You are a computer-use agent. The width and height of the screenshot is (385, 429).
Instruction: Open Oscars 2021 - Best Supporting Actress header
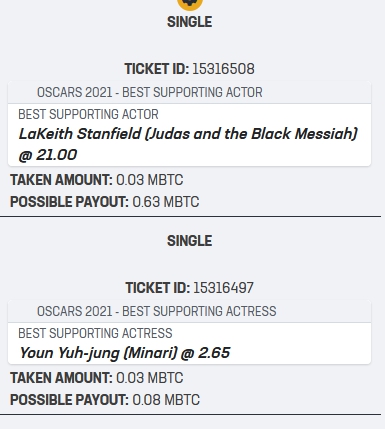pyautogui.click(x=189, y=311)
